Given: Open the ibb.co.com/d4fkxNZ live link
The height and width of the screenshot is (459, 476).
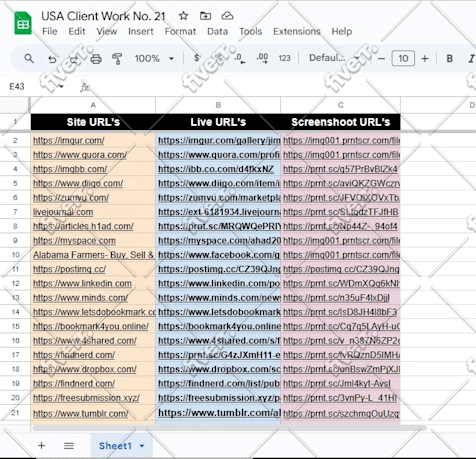Looking at the screenshot, I should tap(216, 169).
